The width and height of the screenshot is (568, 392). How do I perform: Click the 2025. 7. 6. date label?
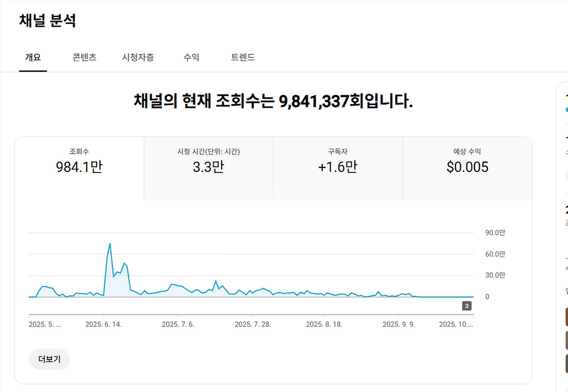click(x=178, y=324)
